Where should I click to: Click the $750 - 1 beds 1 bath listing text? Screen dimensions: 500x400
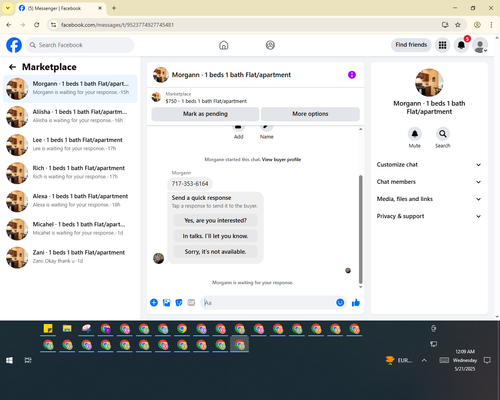pos(206,101)
